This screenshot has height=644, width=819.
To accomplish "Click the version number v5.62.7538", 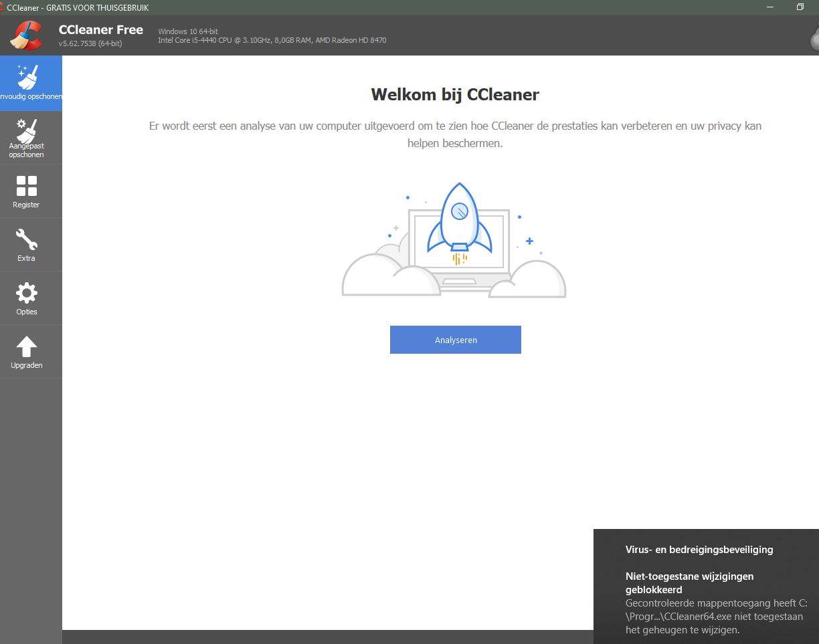I will [x=90, y=43].
